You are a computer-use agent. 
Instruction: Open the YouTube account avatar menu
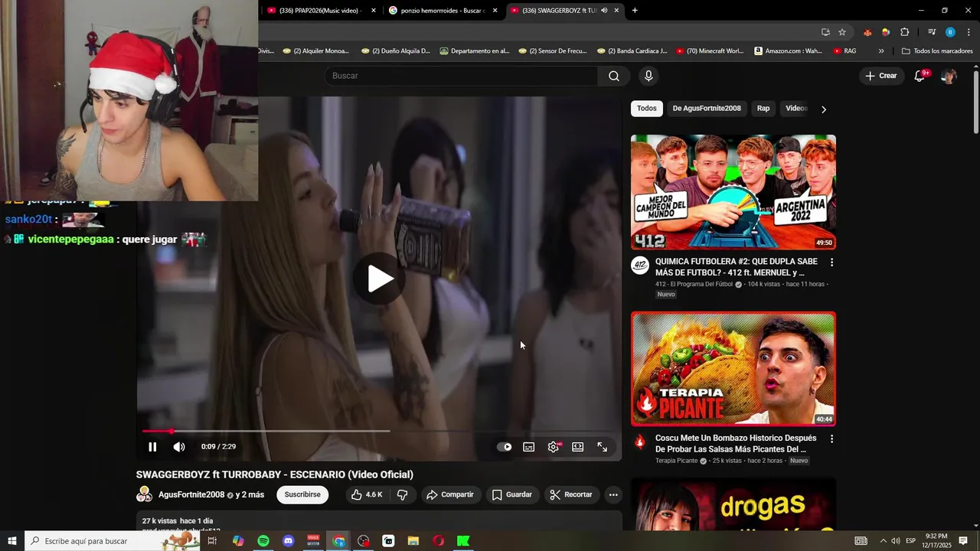point(949,76)
